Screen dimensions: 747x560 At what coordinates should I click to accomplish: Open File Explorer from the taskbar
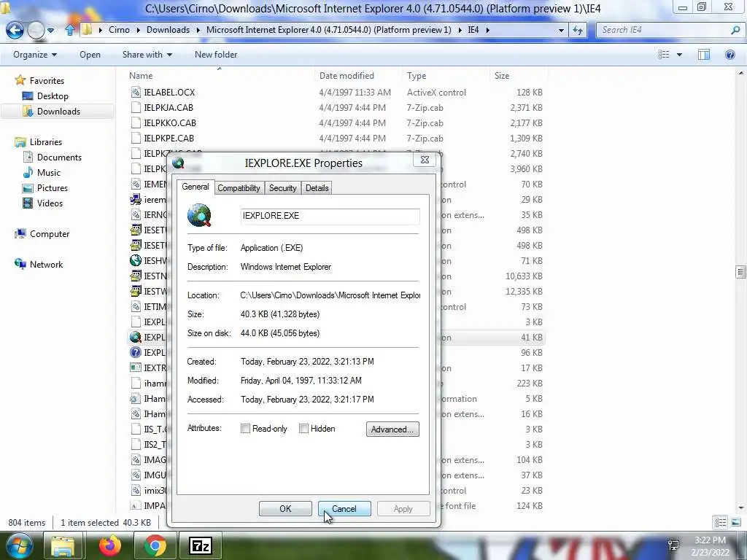[x=63, y=545]
